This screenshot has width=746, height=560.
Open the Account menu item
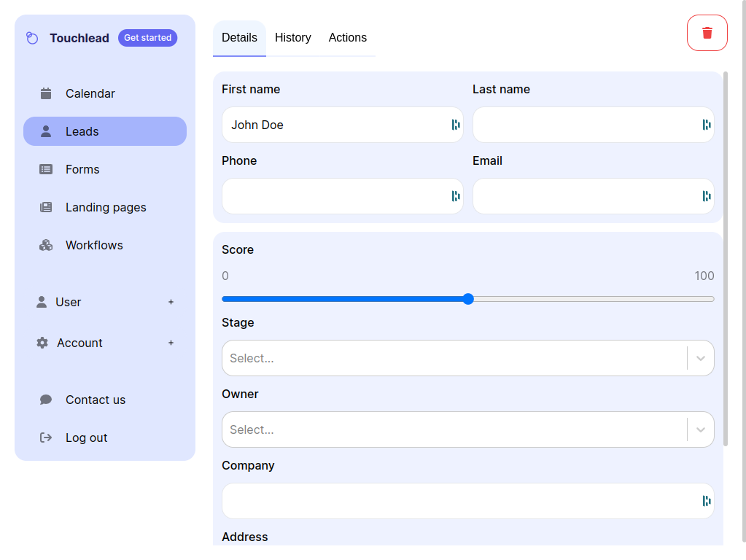tap(105, 343)
